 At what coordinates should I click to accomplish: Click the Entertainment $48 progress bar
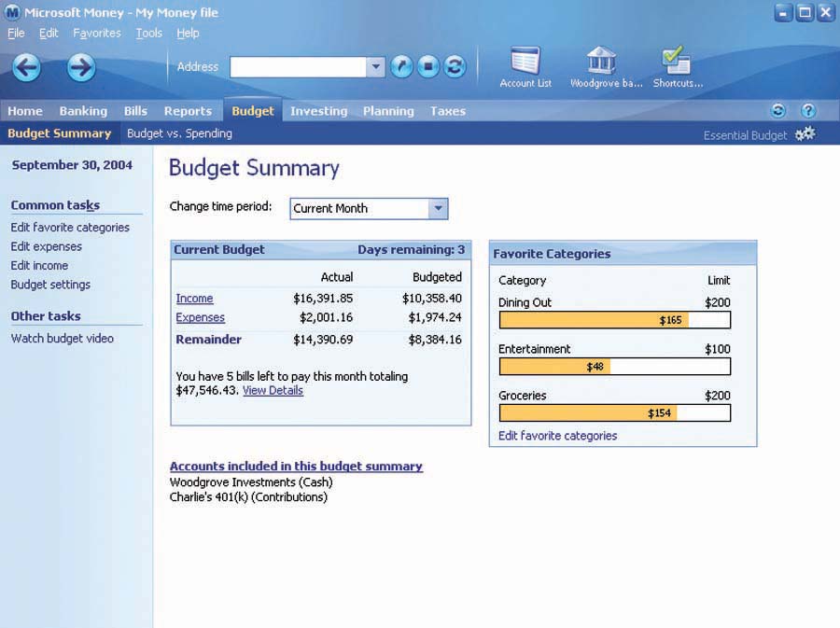pyautogui.click(x=615, y=367)
